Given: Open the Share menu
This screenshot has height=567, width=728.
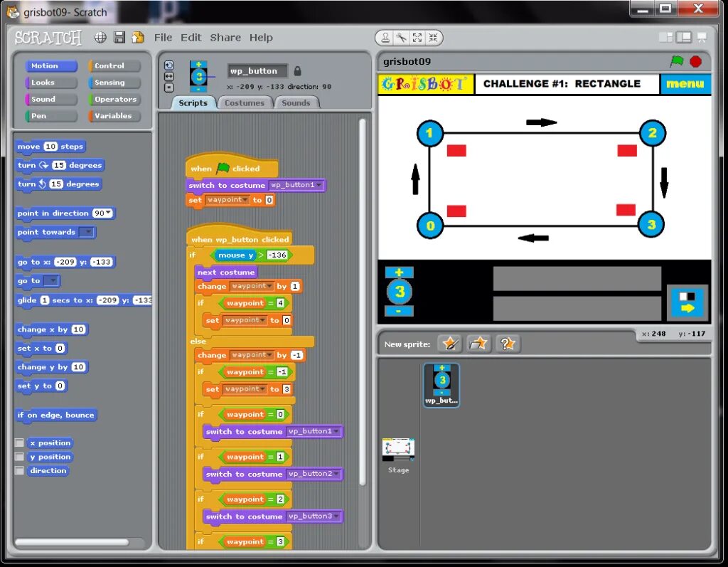Looking at the screenshot, I should [x=225, y=38].
